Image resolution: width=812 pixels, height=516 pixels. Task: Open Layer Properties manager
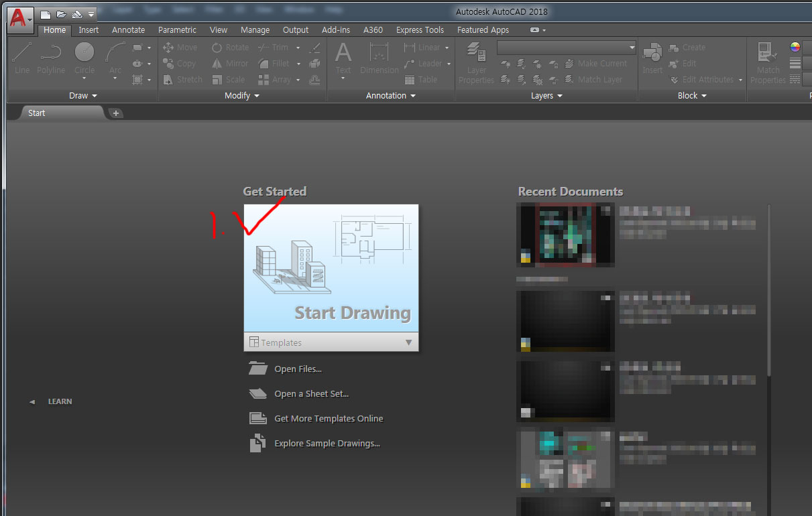(477, 62)
